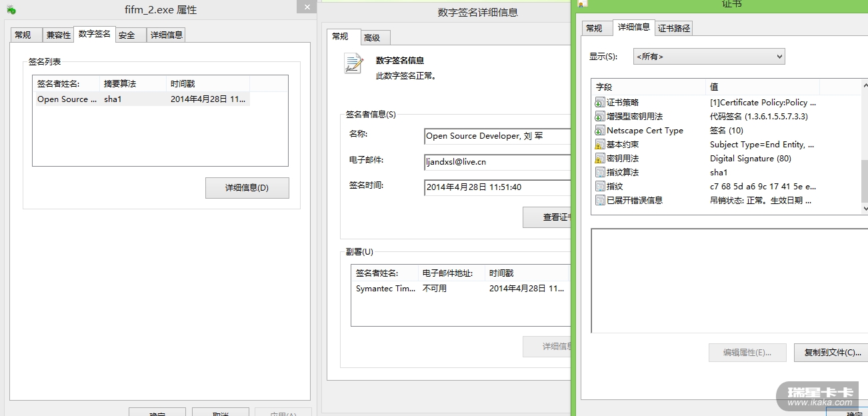Image resolution: width=868 pixels, height=416 pixels.
Task: Select the 数字签名 tab
Action: [x=95, y=34]
